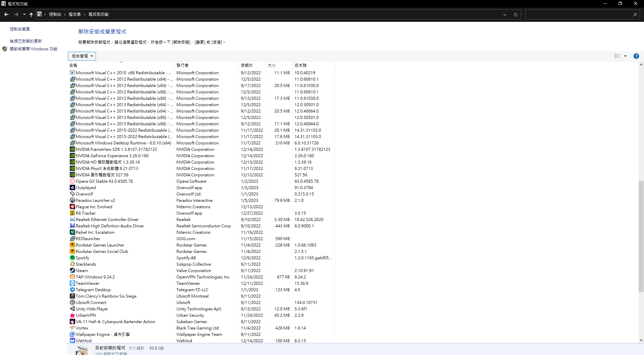
Task: Open the 組合管理 organize dropdown
Action: 82,56
